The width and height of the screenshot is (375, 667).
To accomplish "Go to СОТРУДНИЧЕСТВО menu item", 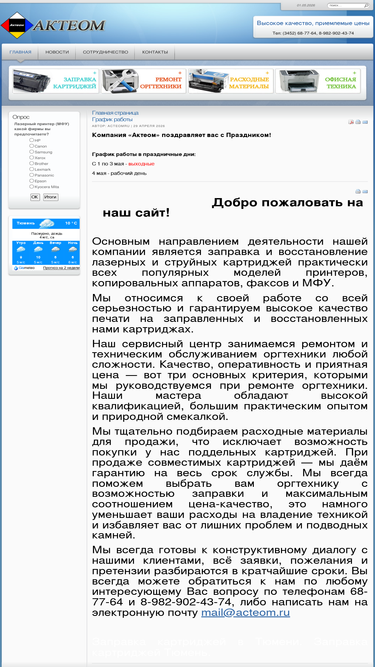I will tap(105, 52).
